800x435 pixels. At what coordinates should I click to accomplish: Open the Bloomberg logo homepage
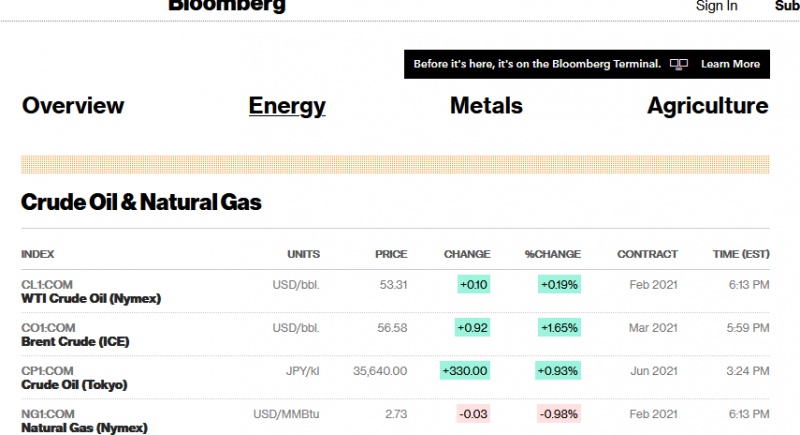tap(227, 6)
